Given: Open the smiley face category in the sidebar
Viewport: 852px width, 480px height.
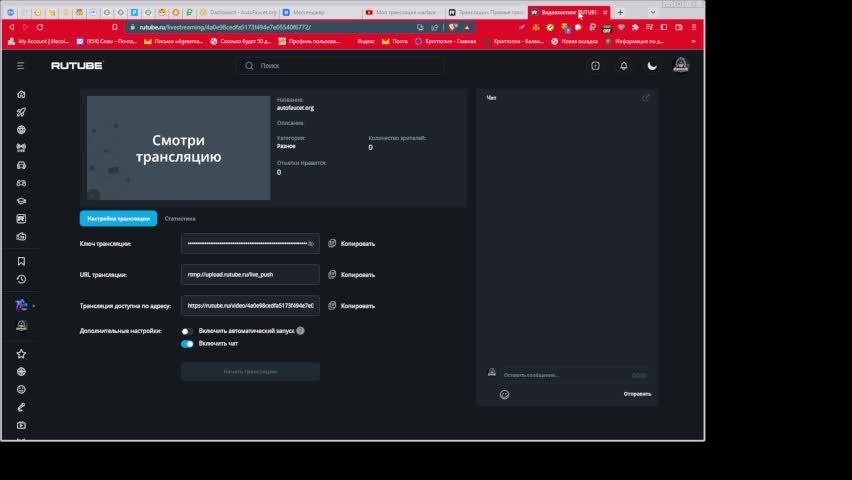Looking at the screenshot, I should tap(21, 390).
